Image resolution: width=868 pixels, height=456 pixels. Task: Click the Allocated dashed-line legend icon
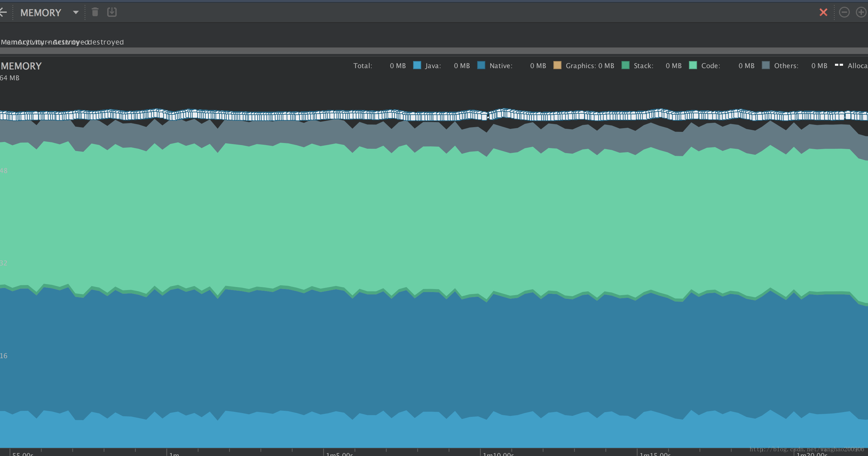(x=839, y=65)
